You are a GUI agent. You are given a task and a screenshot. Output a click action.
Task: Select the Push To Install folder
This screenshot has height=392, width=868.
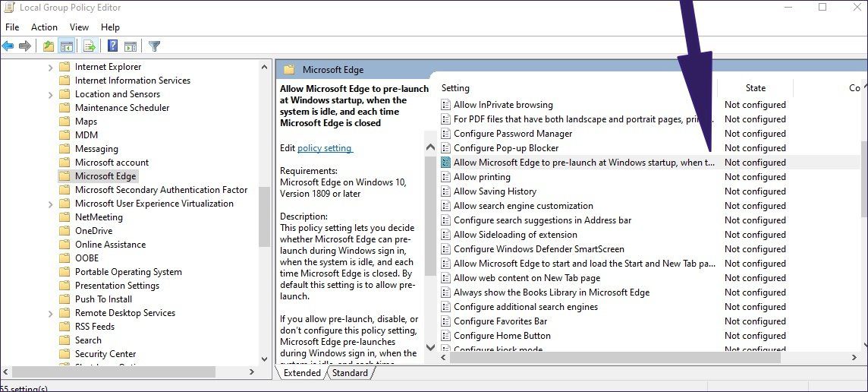click(103, 299)
